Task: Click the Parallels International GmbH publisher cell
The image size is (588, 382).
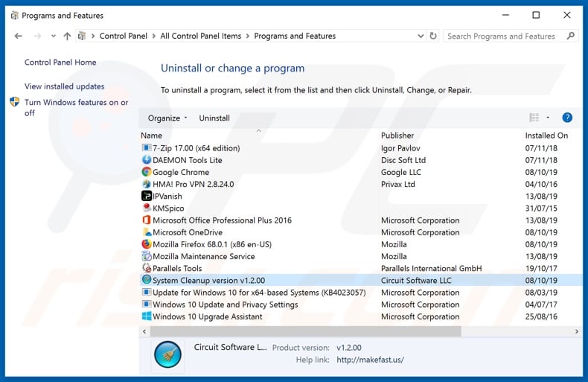Action: [431, 268]
